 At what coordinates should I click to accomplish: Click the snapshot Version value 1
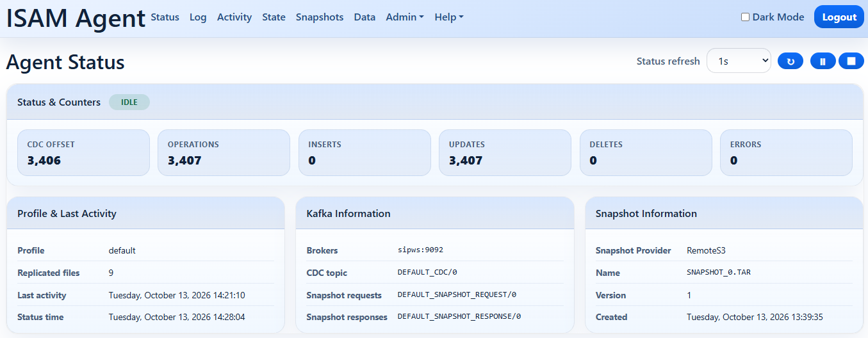pos(689,295)
